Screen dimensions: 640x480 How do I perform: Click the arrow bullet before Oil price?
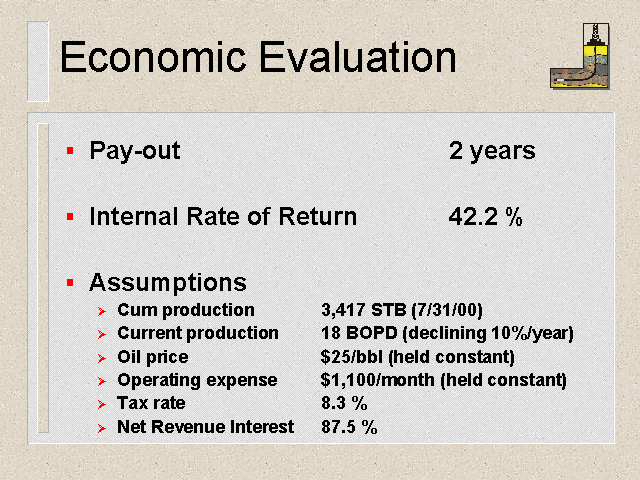tap(102, 358)
